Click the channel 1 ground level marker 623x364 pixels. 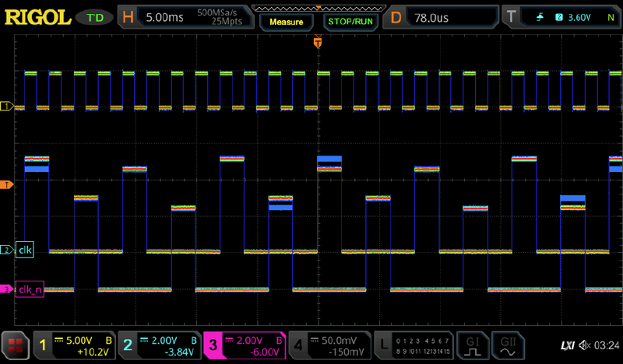coord(7,105)
